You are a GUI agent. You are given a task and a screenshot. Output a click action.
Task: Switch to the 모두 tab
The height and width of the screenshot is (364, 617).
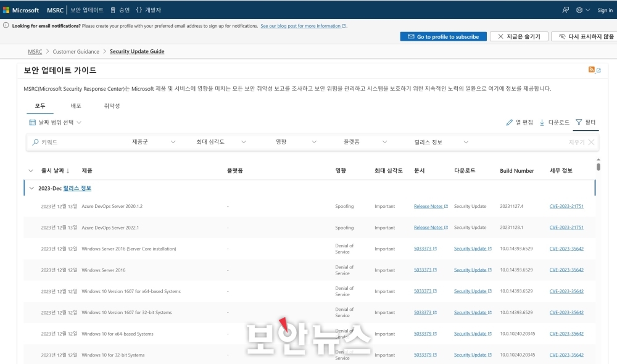[x=40, y=106]
